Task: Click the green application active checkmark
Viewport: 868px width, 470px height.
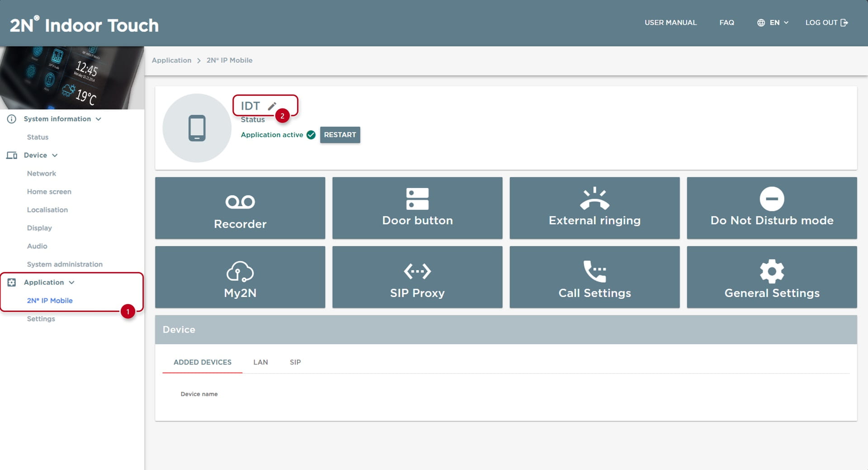Action: pos(311,135)
